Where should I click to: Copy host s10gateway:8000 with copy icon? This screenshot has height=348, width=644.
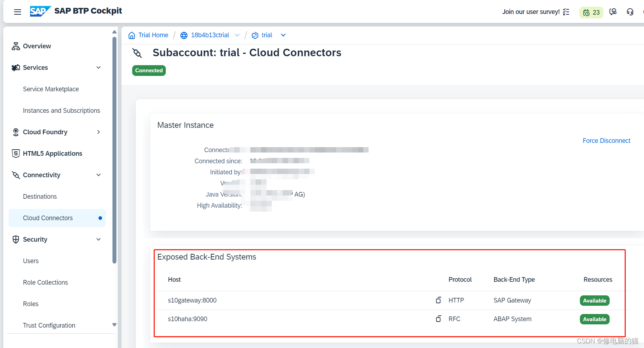tap(438, 300)
